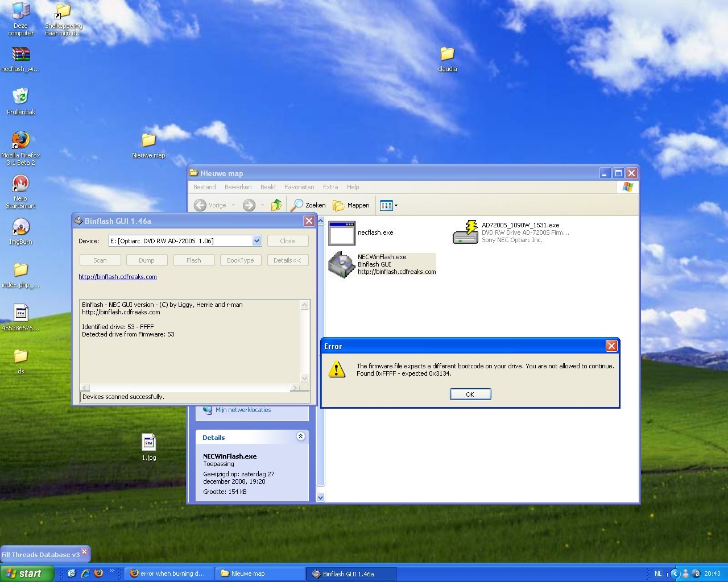The image size is (728, 582).
Task: Open the Bestand menu
Action: (205, 187)
